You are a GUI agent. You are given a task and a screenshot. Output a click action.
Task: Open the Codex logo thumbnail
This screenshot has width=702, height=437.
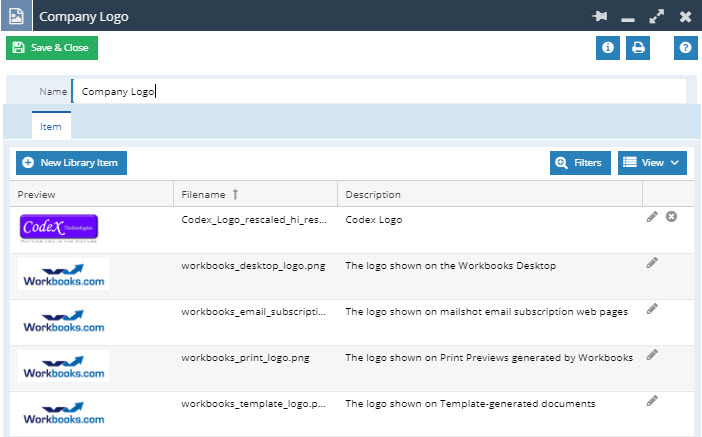point(59,228)
